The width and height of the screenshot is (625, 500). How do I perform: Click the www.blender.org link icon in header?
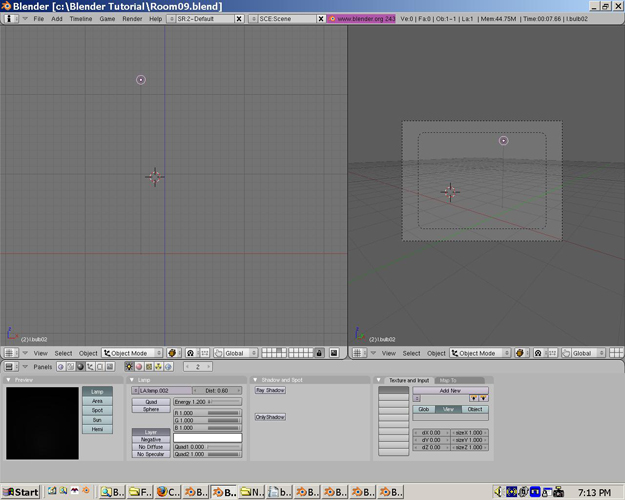coord(334,19)
